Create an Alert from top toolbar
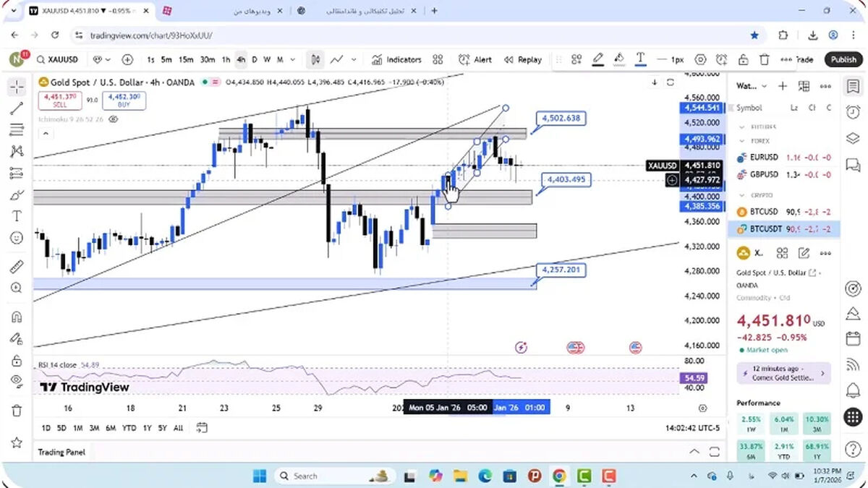 click(x=476, y=60)
